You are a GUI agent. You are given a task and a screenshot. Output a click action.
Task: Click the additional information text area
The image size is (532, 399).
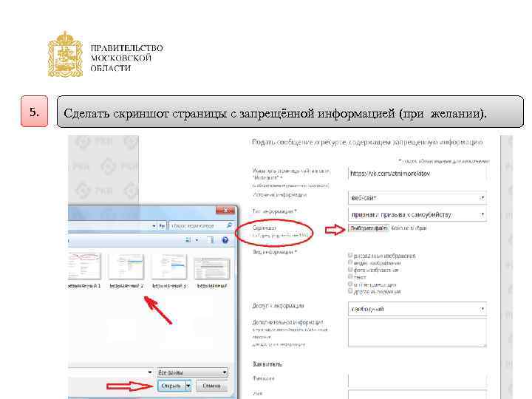pyautogui.click(x=417, y=333)
